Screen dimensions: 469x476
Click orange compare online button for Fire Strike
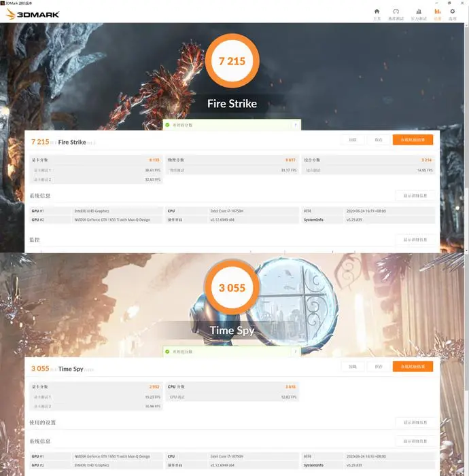click(413, 140)
